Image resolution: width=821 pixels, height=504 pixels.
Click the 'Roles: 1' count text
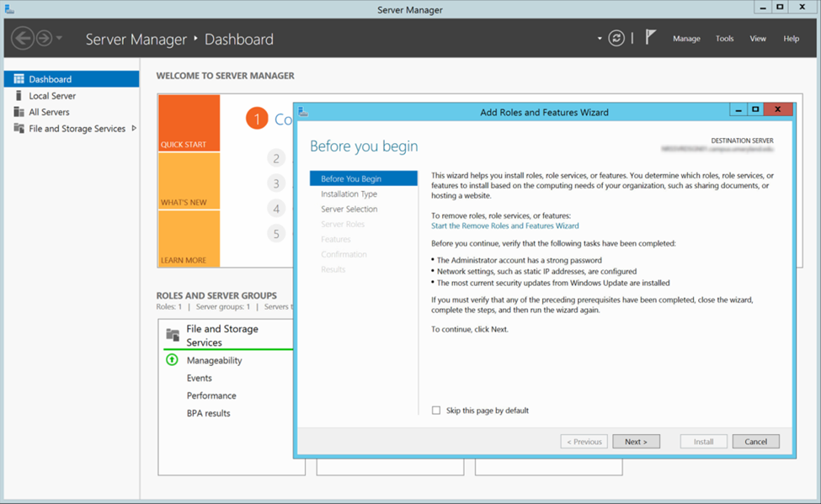coord(169,307)
